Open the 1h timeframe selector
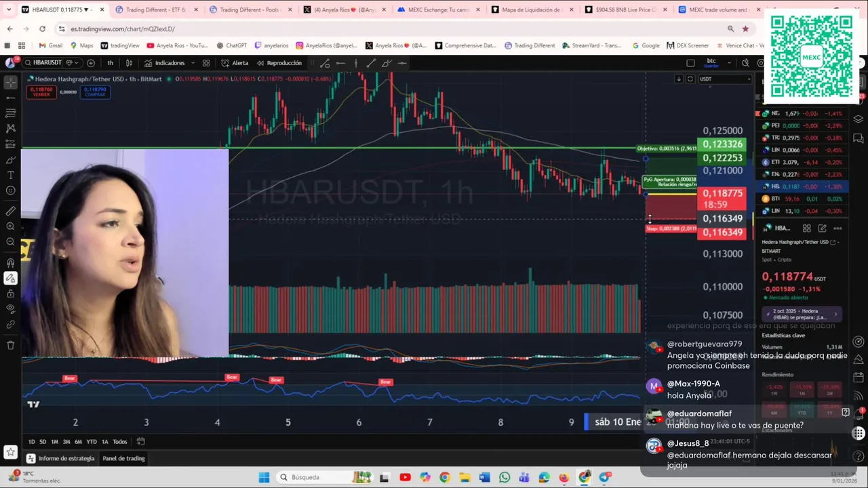 [110, 63]
